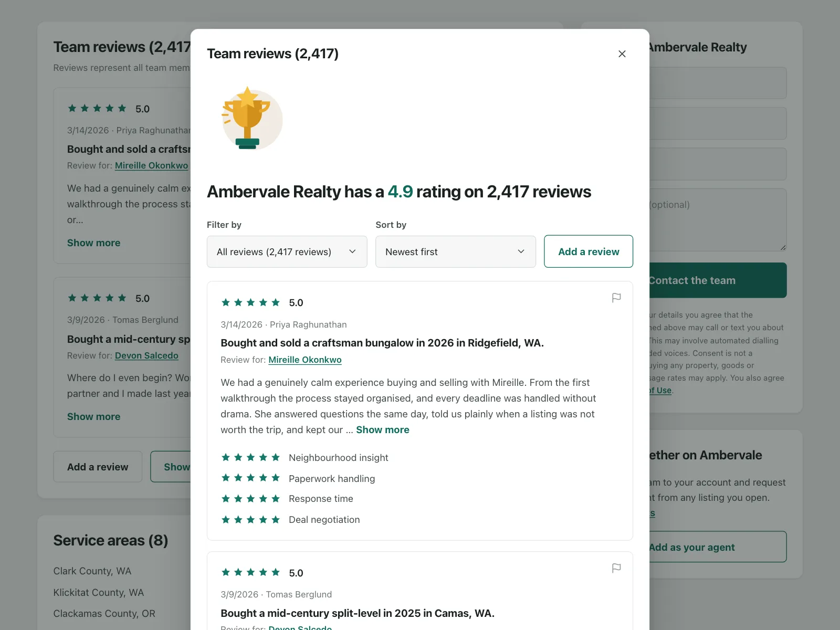The height and width of the screenshot is (630, 840).
Task: Open Devon Salcedo link in the dialog
Action: 300,627
